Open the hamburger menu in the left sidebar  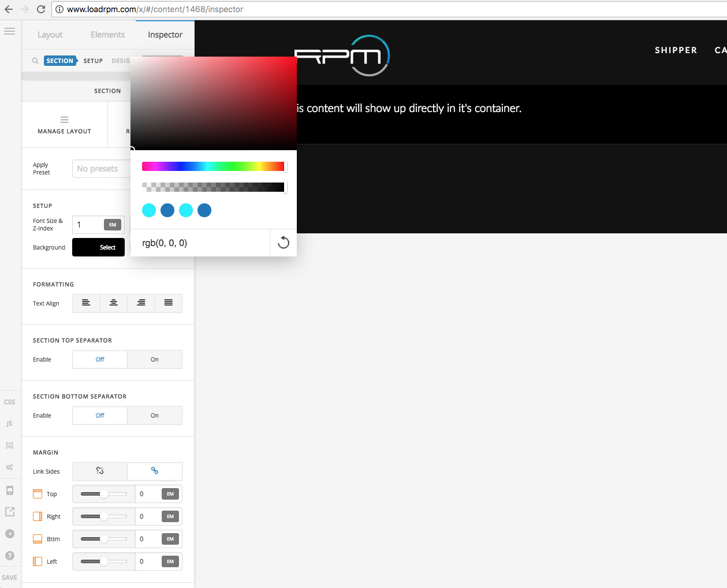point(9,31)
